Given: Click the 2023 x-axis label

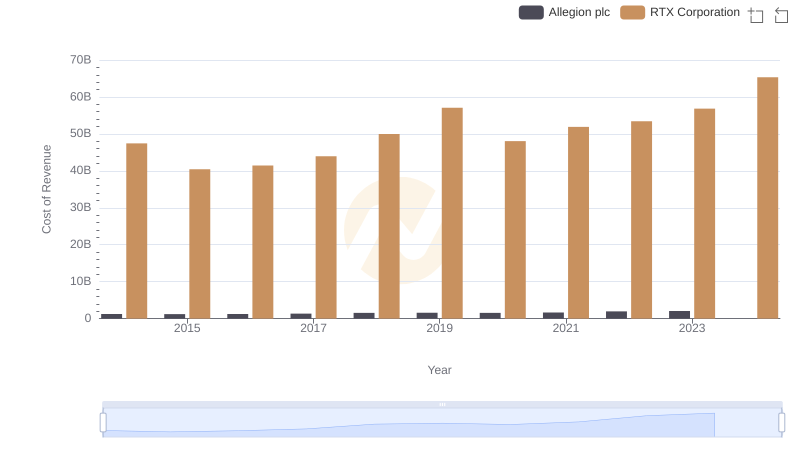Looking at the screenshot, I should coord(692,328).
